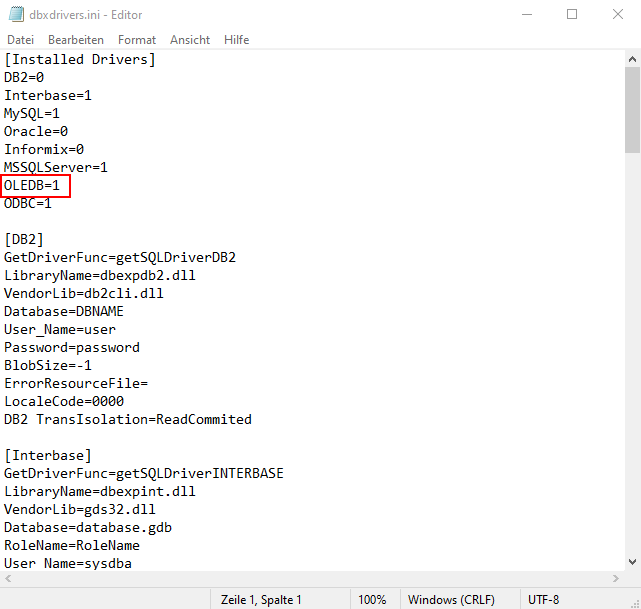Close the dbxdrivers.ini Editor window
This screenshot has height=609, width=641.
pyautogui.click(x=617, y=15)
